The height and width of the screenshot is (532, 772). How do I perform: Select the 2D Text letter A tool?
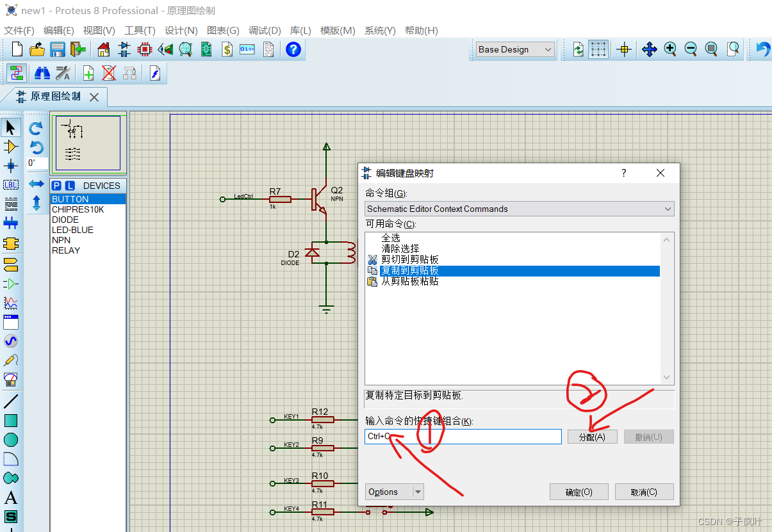pyautogui.click(x=11, y=497)
